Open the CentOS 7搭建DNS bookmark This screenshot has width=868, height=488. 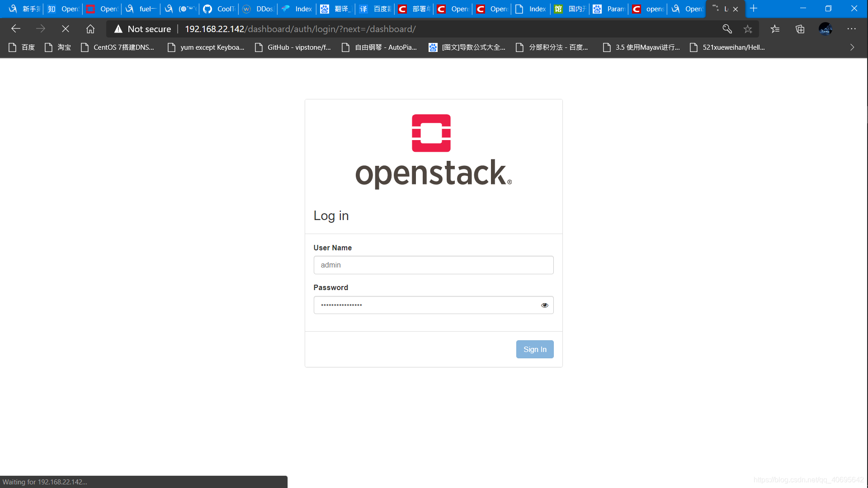tap(118, 47)
